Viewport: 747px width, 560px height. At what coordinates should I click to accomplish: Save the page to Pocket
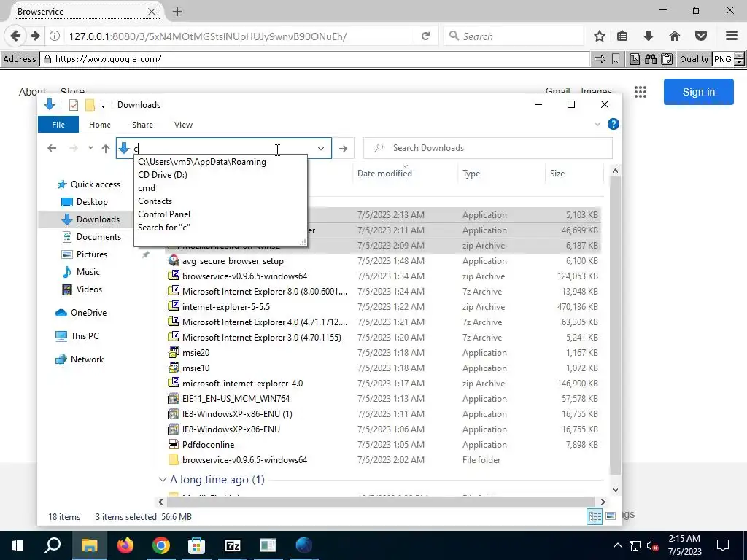(x=701, y=36)
